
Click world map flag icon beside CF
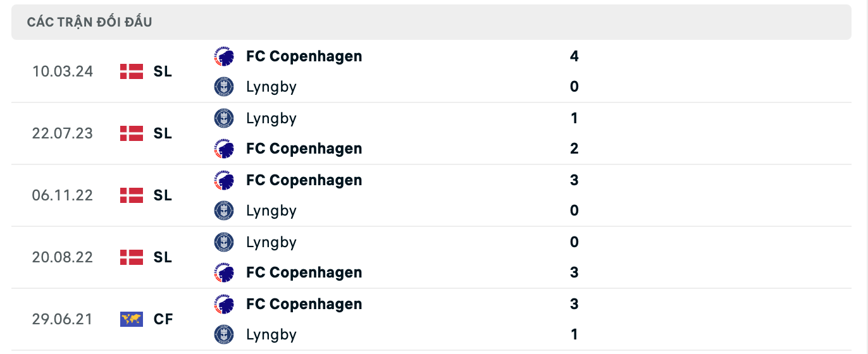click(132, 319)
